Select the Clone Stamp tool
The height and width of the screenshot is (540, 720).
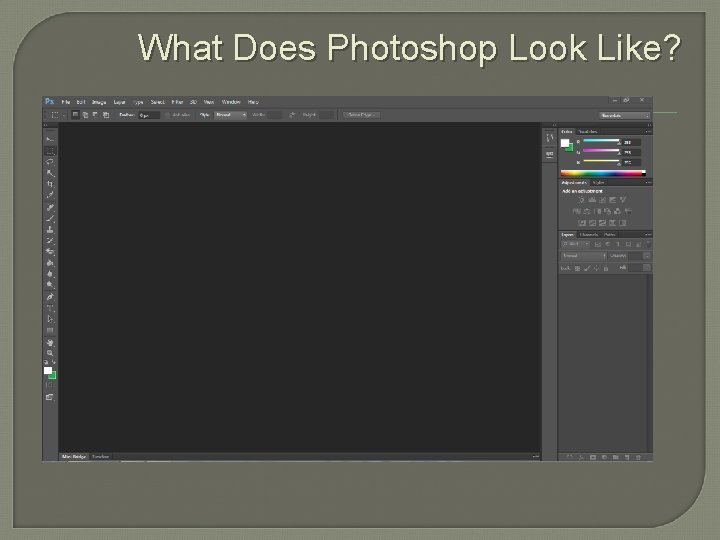click(x=50, y=230)
